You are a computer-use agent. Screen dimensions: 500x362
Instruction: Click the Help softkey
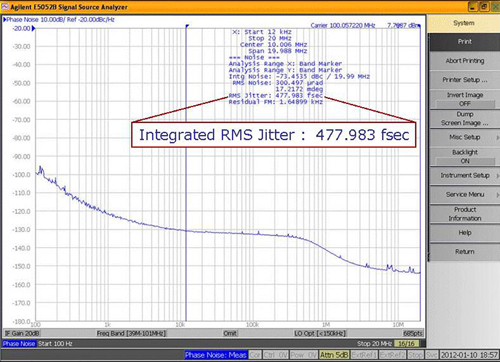pos(465,233)
